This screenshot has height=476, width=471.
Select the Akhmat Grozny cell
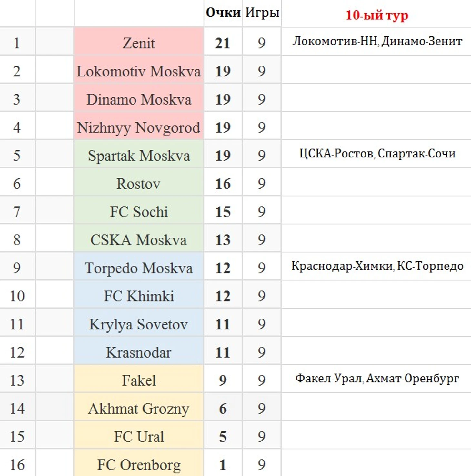[139, 409]
